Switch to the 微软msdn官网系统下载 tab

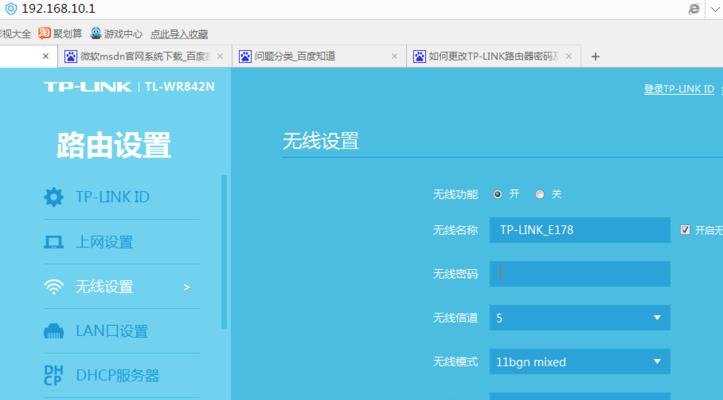(x=144, y=56)
